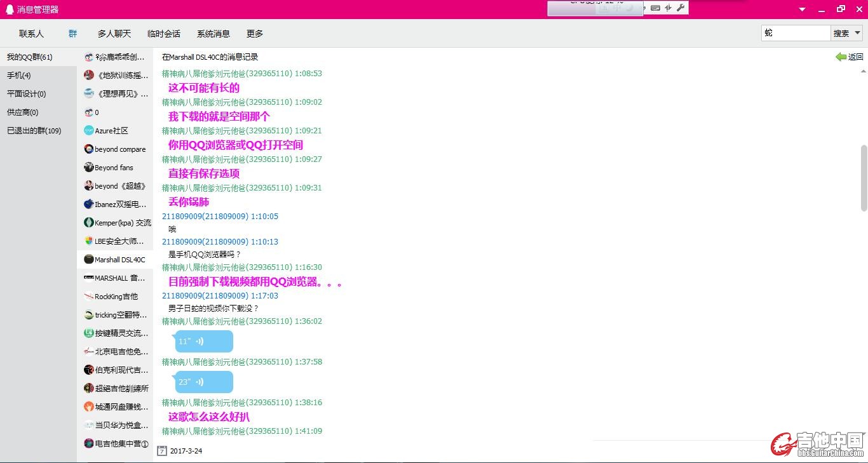Click the keyboard icon in title bar
The width and height of the screenshot is (868, 463).
coord(655,8)
